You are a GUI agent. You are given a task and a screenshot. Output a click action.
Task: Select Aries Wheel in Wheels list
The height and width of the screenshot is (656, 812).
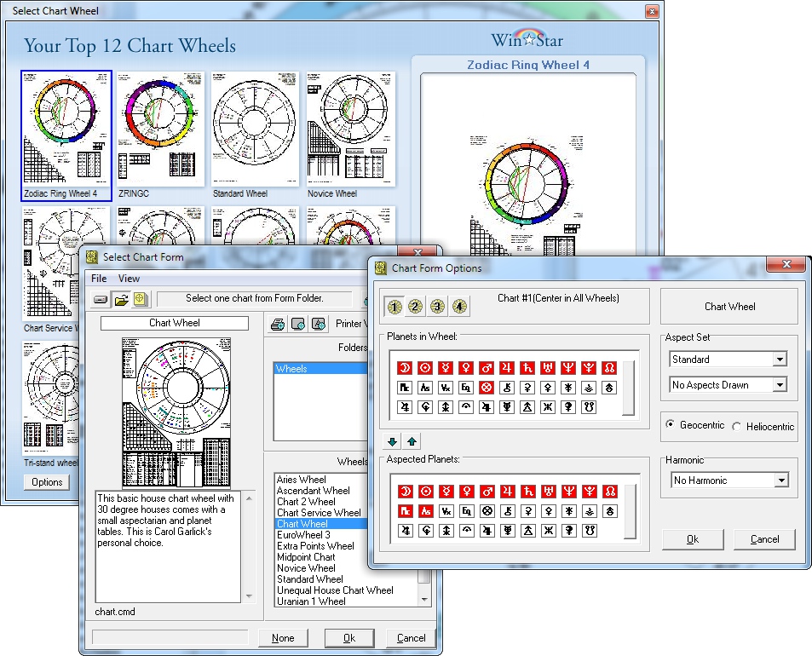tap(302, 480)
